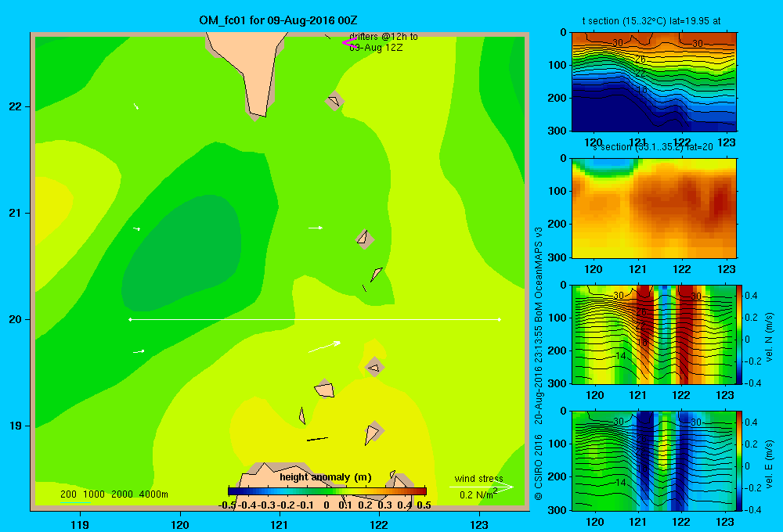The image size is (783, 532).
Task: Click the vel. E color scale bar
Action: (x=740, y=461)
